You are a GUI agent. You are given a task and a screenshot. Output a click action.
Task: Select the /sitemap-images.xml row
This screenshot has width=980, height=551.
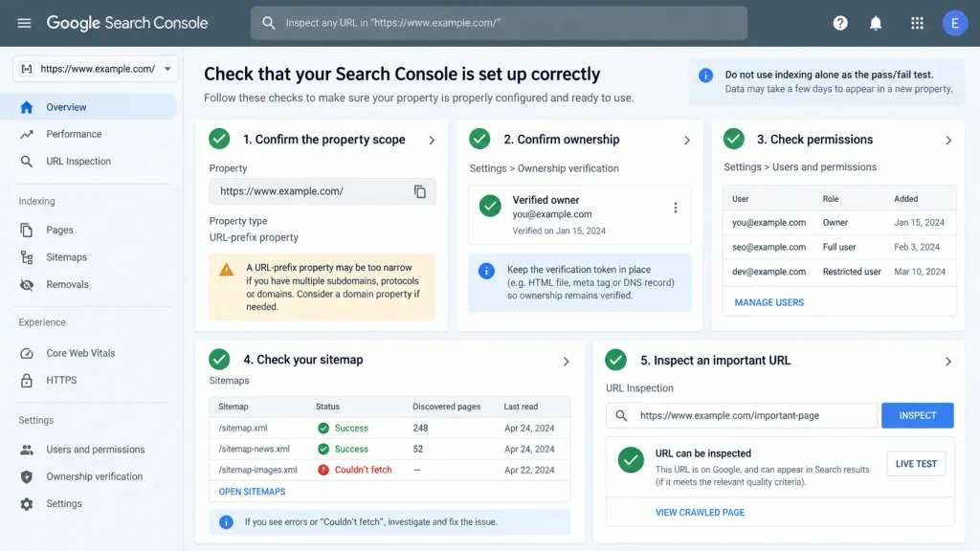pyautogui.click(x=390, y=470)
